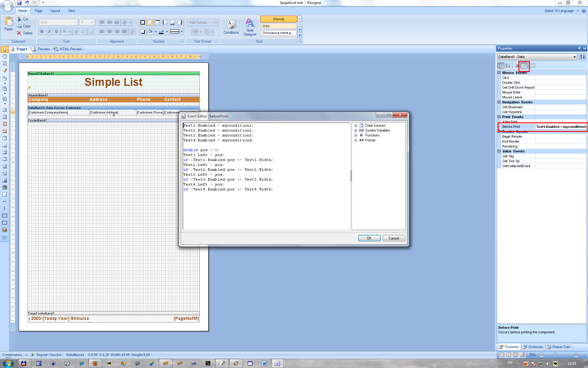The image size is (588, 368).
Task: Toggle the bottom border button
Action: (x=172, y=22)
